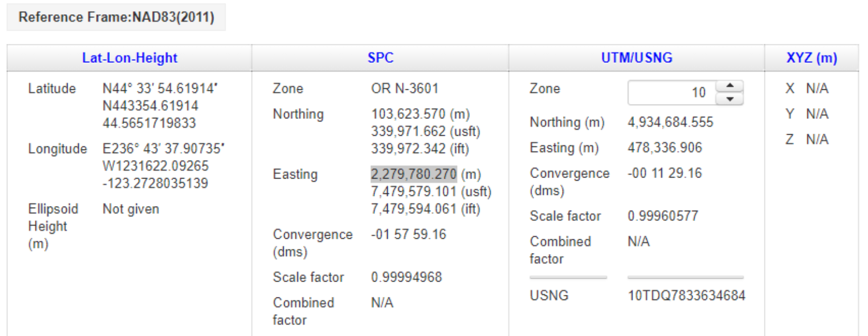Select the SPC zone OR N-3601
Image resolution: width=868 pixels, height=336 pixels.
tap(405, 88)
